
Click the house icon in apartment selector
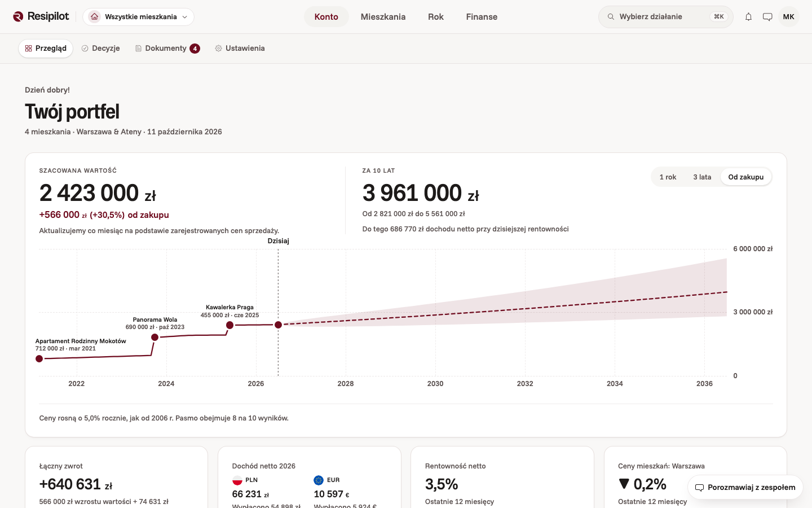click(x=95, y=17)
